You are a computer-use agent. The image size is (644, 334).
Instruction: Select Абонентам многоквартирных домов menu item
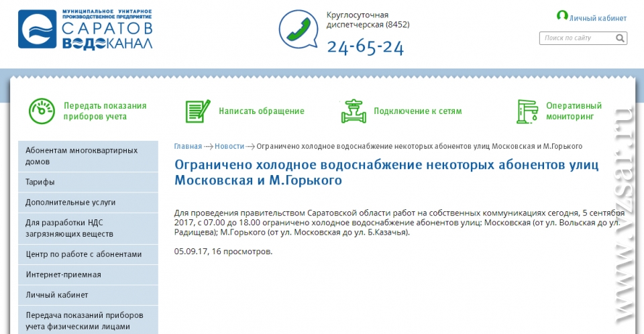pyautogui.click(x=88, y=156)
